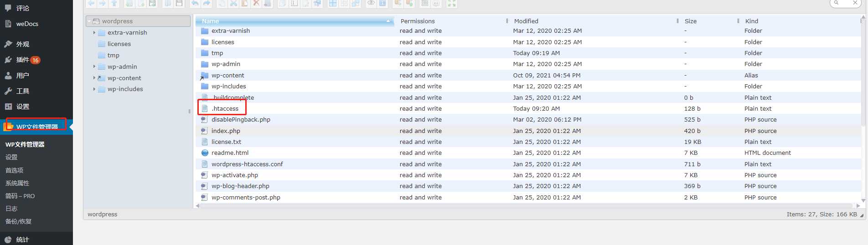Open the 系统属性 submenu link
Image resolution: width=868 pixels, height=245 pixels.
click(17, 183)
